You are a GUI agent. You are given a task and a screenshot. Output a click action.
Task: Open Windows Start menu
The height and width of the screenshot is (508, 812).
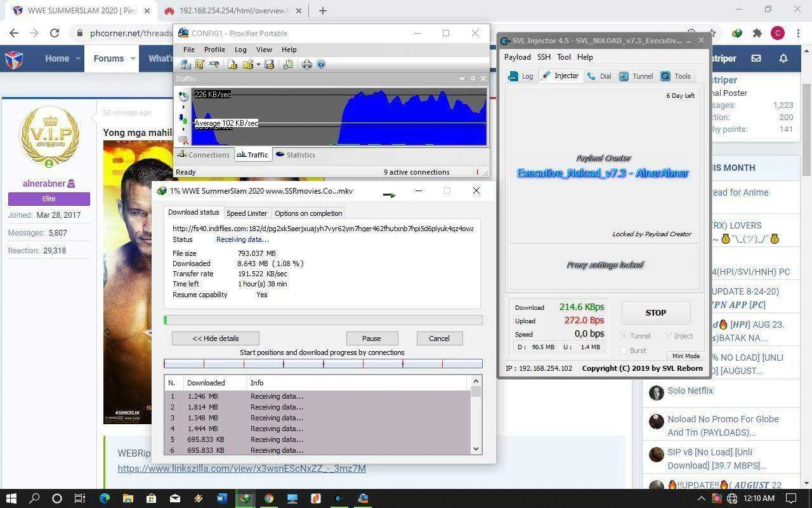(11, 498)
